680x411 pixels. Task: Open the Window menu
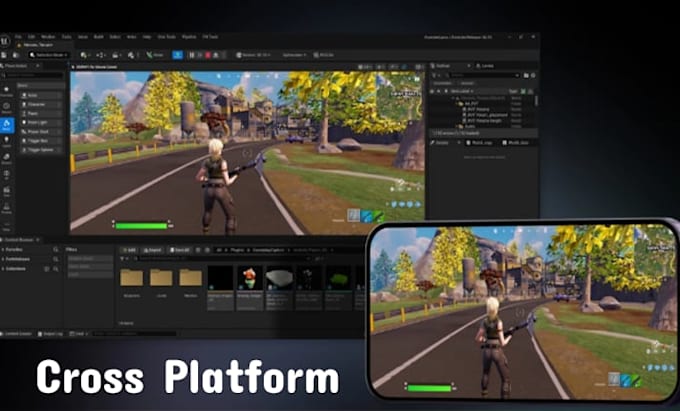pyautogui.click(x=48, y=37)
